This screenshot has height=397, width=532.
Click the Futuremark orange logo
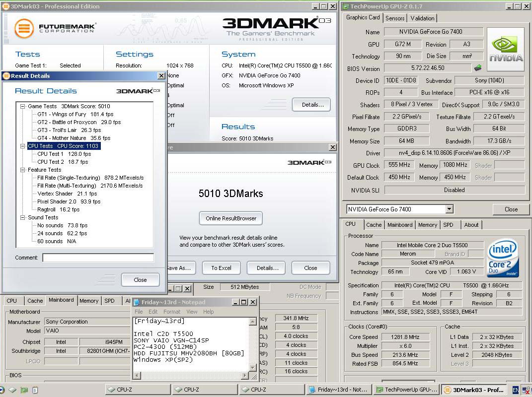pos(24,28)
